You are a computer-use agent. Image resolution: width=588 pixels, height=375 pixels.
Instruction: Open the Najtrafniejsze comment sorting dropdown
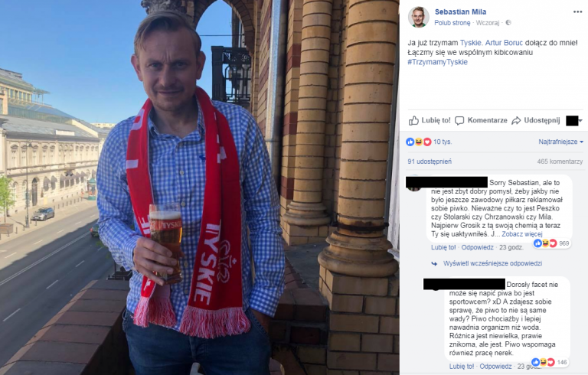560,142
